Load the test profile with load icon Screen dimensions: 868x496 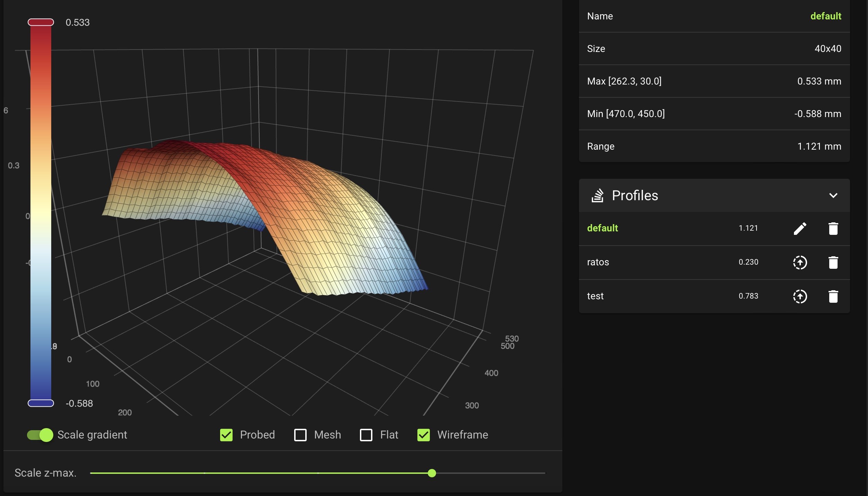point(800,296)
